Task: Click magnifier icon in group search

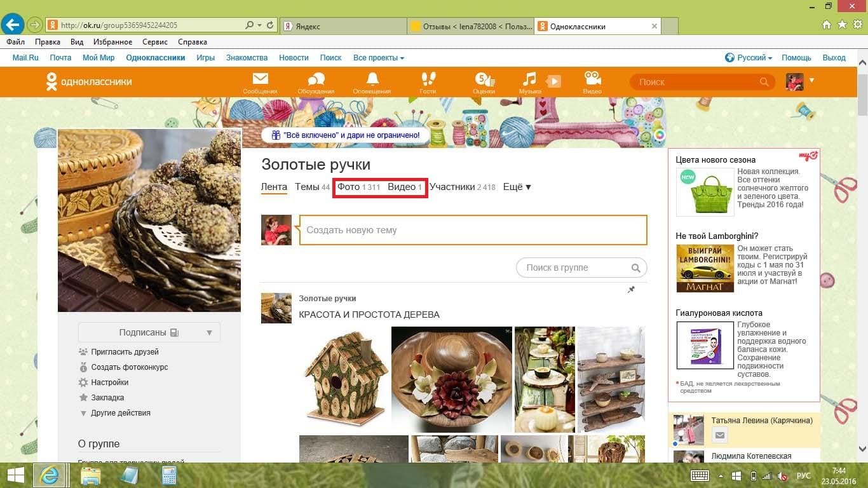Action: pyautogui.click(x=635, y=268)
